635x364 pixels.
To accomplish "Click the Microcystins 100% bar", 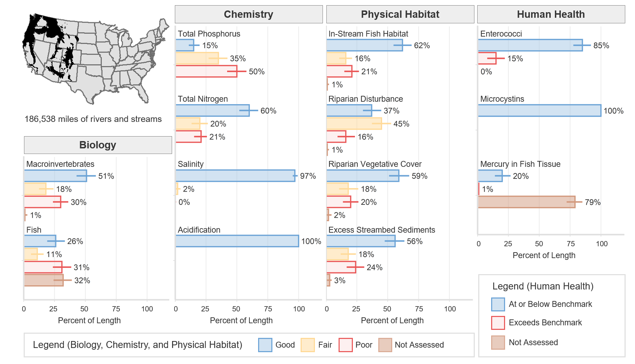I will [x=539, y=111].
